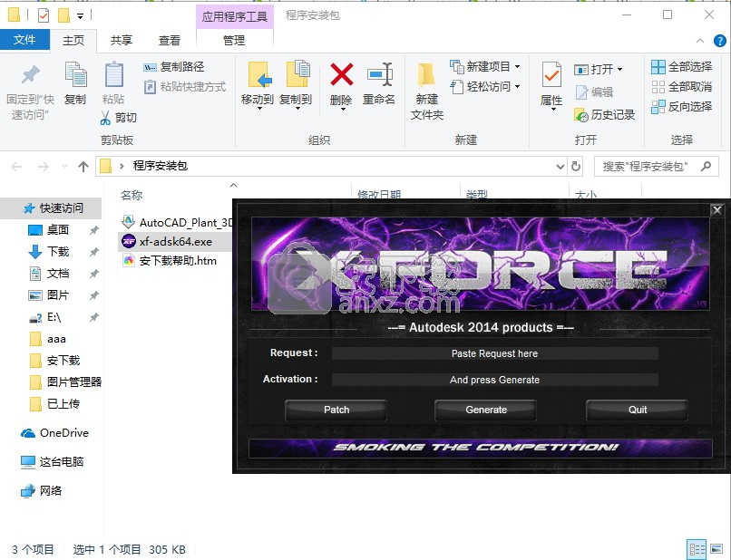Click the Edit command in the ribbon

594,92
